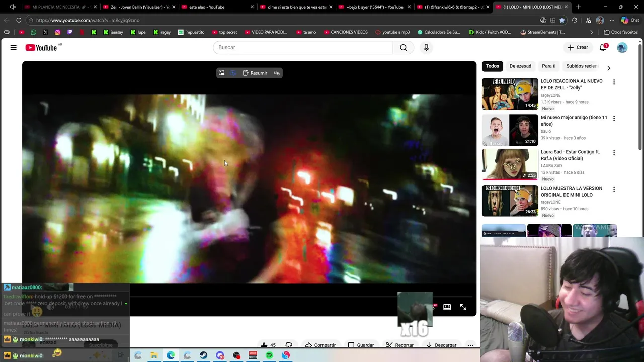Show more filter chips with right arrow
This screenshot has width=644, height=362.
click(609, 68)
